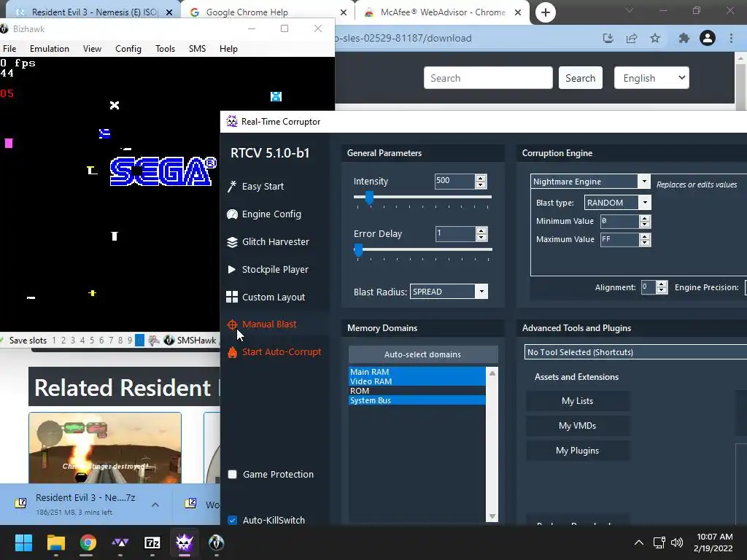Open Bizhawk File menu
The width and height of the screenshot is (747, 560).
(9, 49)
